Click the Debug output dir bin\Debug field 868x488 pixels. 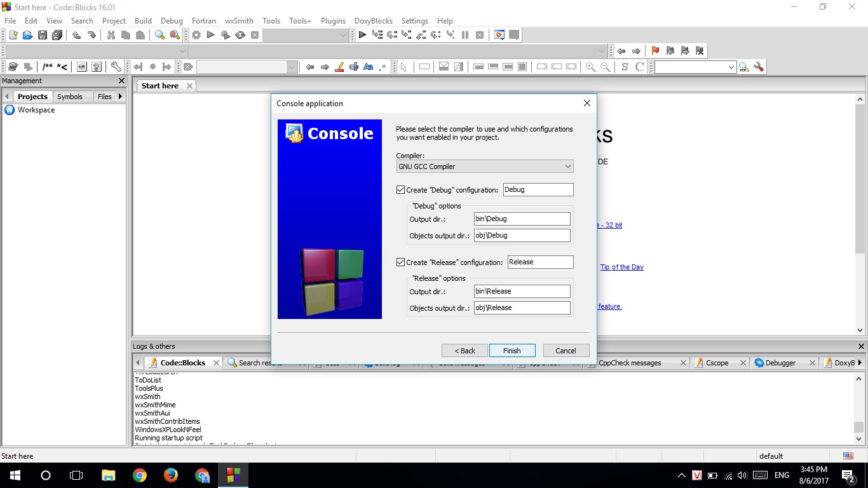point(522,219)
